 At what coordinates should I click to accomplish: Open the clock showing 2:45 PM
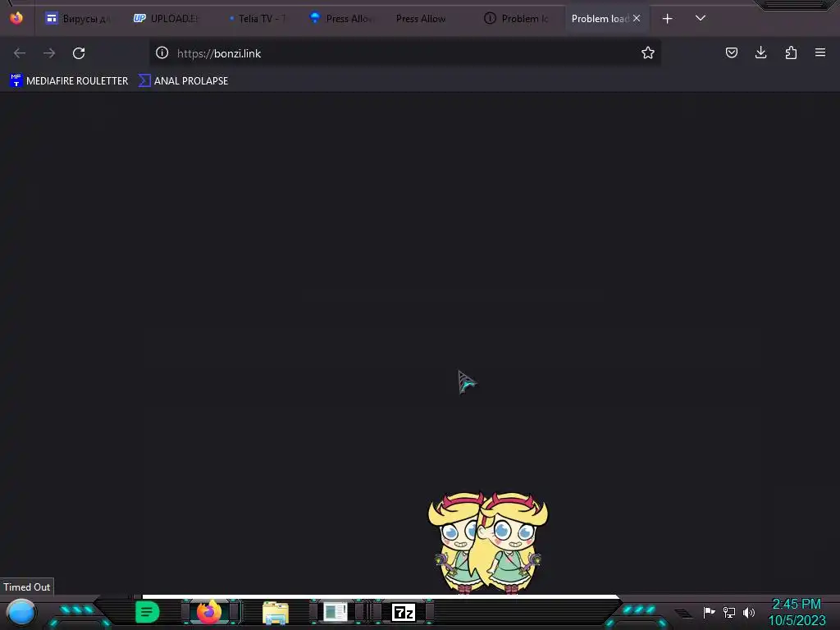coord(797,612)
